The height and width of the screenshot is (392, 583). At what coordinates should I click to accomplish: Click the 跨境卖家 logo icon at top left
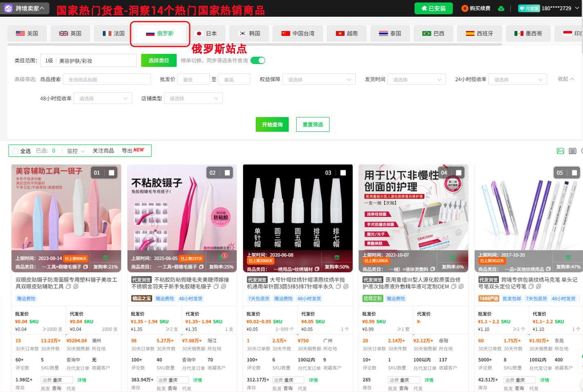[8, 8]
